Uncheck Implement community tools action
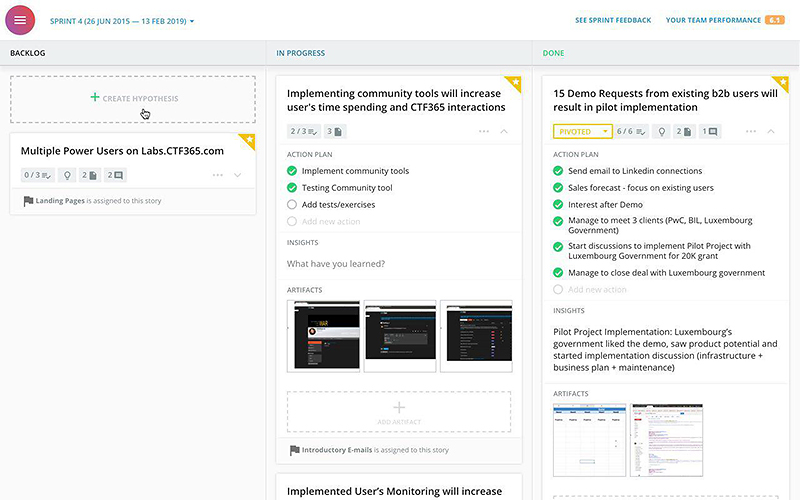This screenshot has height=500, width=800. [x=292, y=171]
